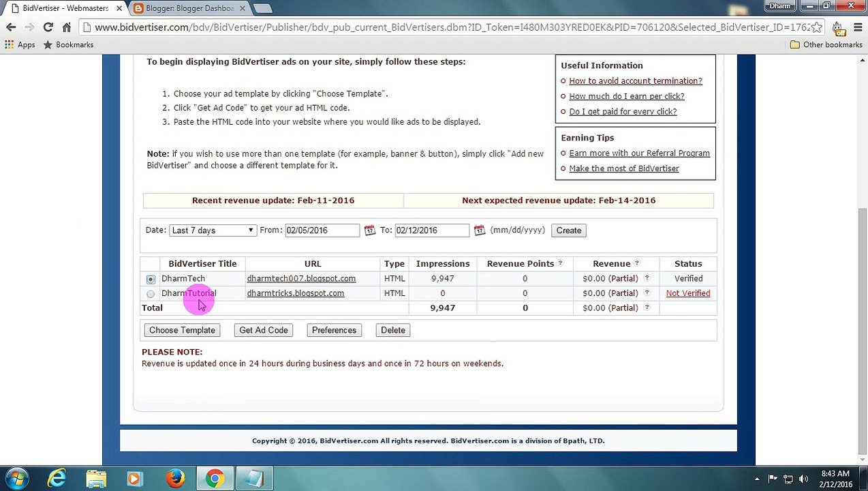Click the extension icon beside the bookmark star
Image resolution: width=868 pixels, height=491 pixels.
tap(839, 27)
